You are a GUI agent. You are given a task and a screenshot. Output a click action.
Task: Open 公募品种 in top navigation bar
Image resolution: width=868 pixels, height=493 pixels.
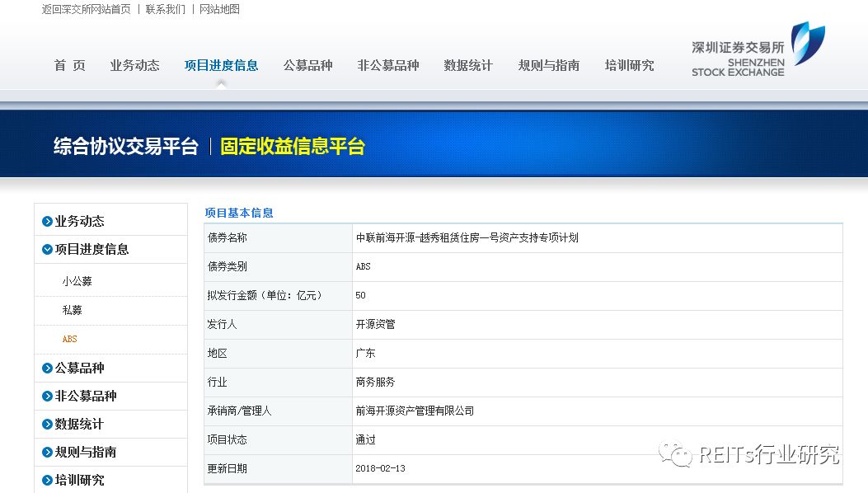[x=307, y=65]
